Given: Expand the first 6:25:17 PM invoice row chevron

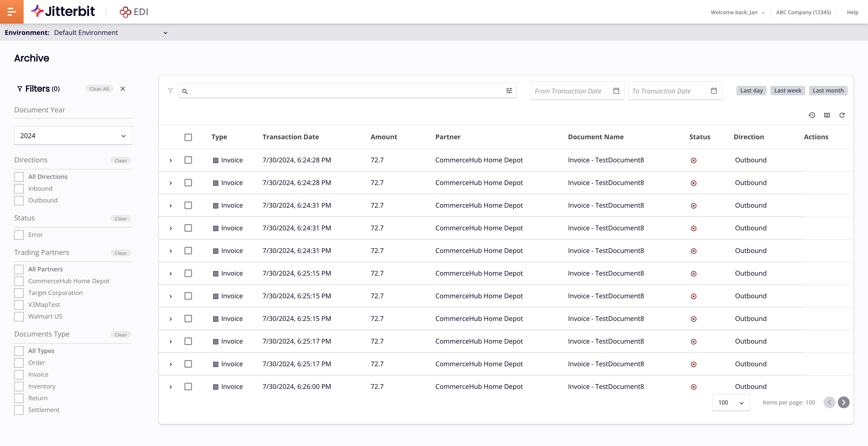Looking at the screenshot, I should [x=171, y=342].
